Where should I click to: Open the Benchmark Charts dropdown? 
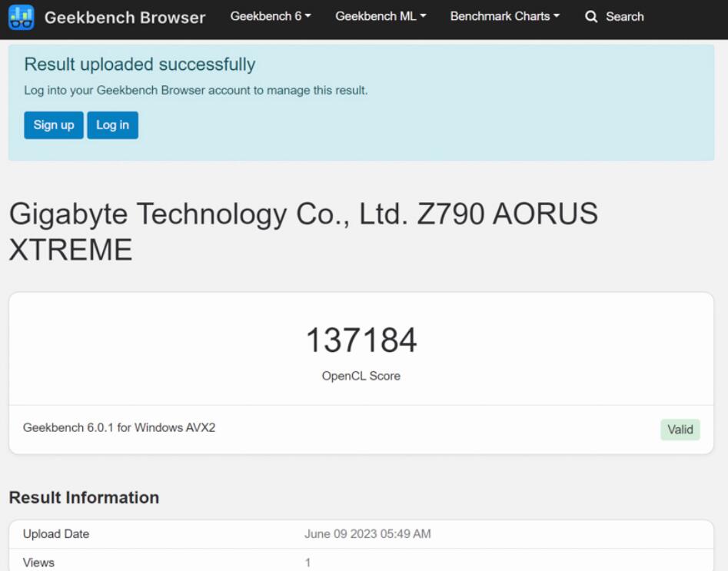tap(504, 16)
